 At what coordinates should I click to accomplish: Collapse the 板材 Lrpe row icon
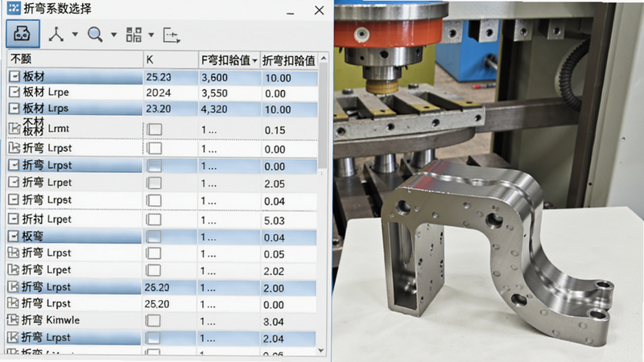(x=14, y=92)
